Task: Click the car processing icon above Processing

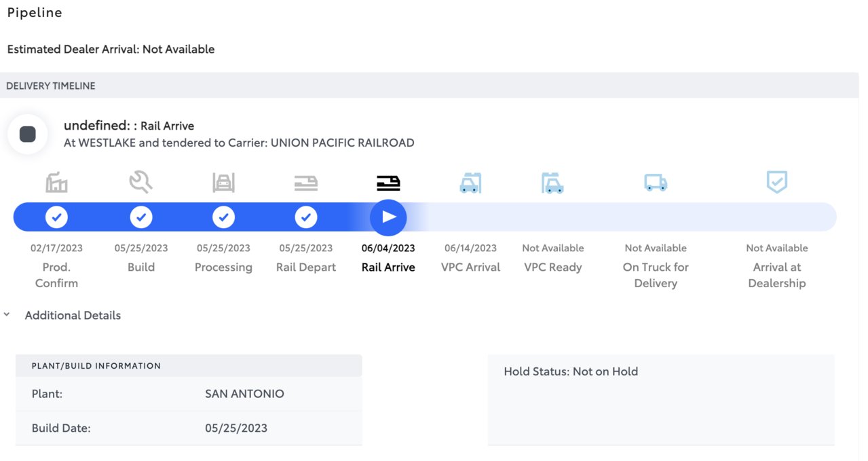Action: [x=223, y=183]
